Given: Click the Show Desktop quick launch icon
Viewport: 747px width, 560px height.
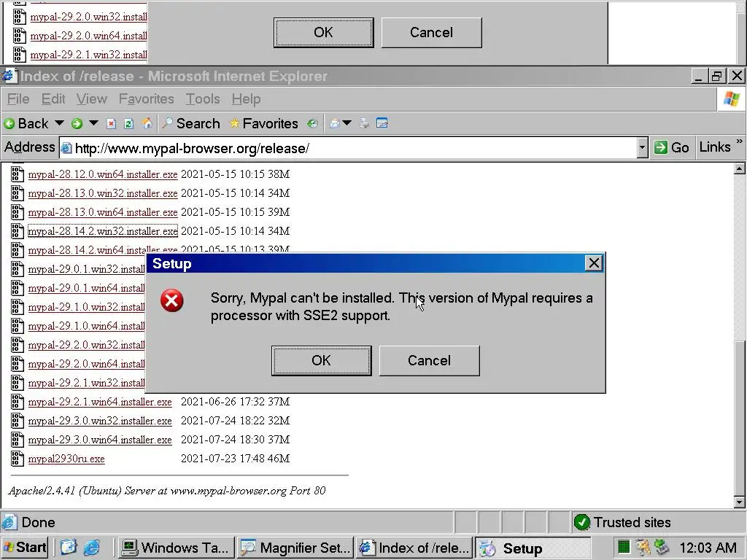Looking at the screenshot, I should pos(68,548).
